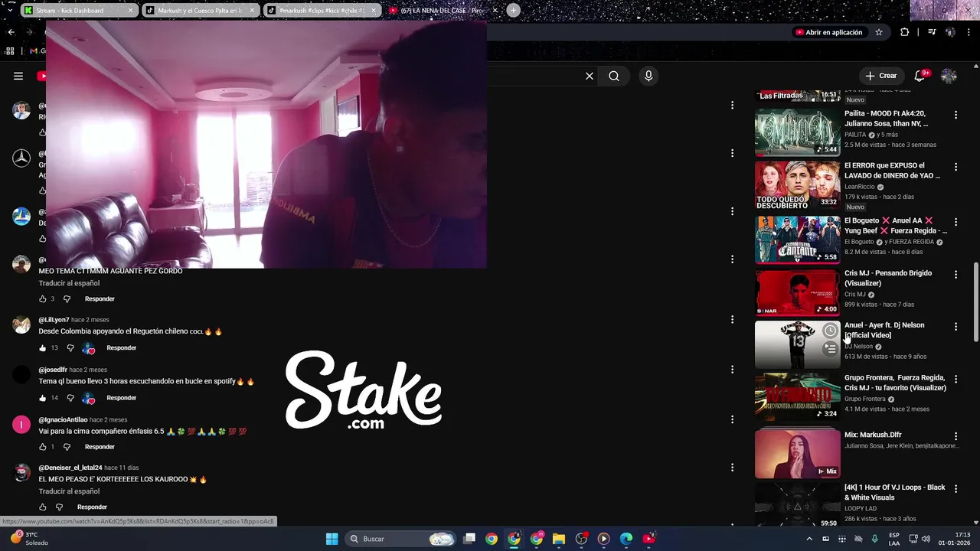Switch to the #markush #clips TikTok tab

pos(322,11)
